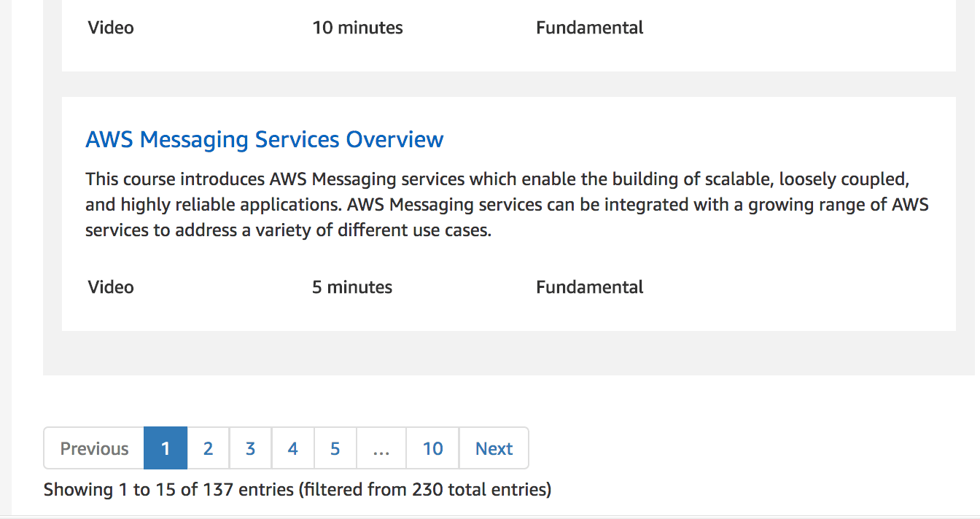980x519 pixels.
Task: Click the Previous pagination button
Action: [x=94, y=448]
